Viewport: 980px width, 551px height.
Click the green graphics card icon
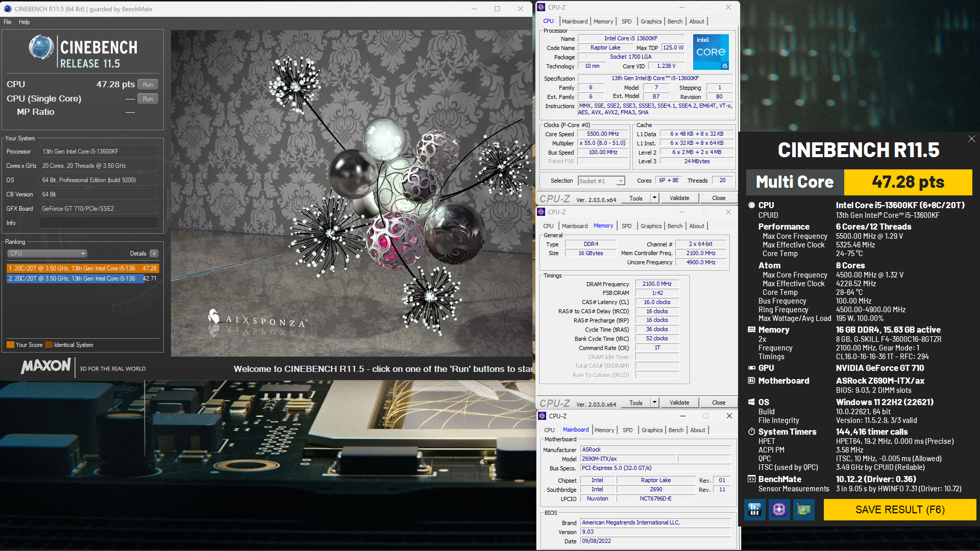[803, 509]
